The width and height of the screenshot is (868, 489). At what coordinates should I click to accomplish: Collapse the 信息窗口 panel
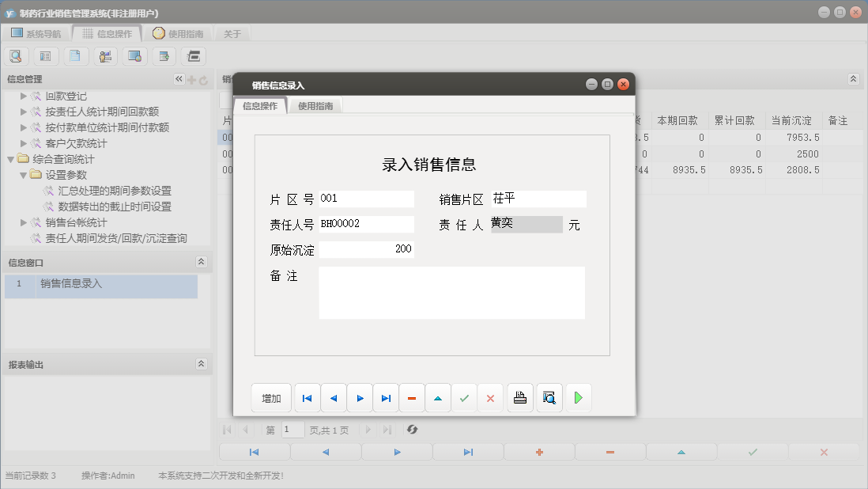click(203, 261)
